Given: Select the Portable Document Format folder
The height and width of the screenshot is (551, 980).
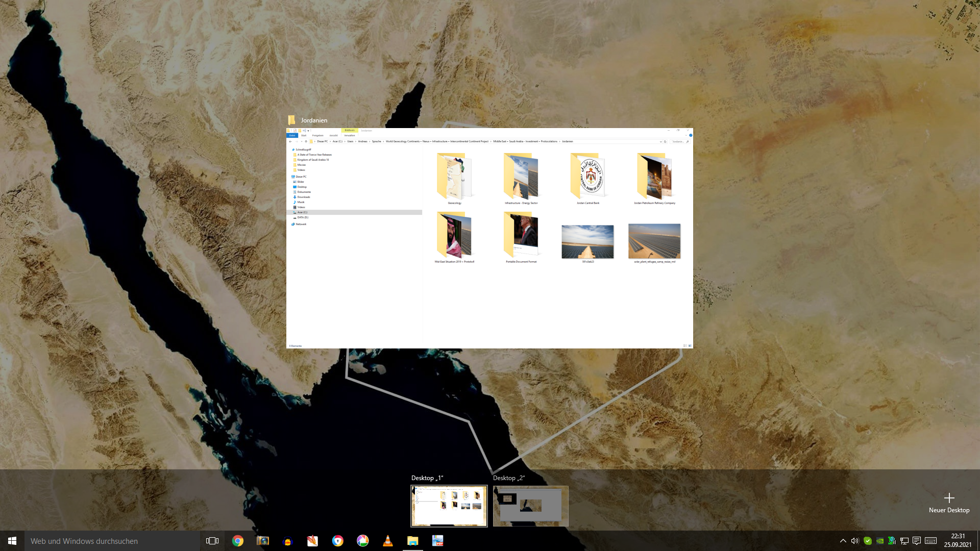Looking at the screenshot, I should pos(521,237).
